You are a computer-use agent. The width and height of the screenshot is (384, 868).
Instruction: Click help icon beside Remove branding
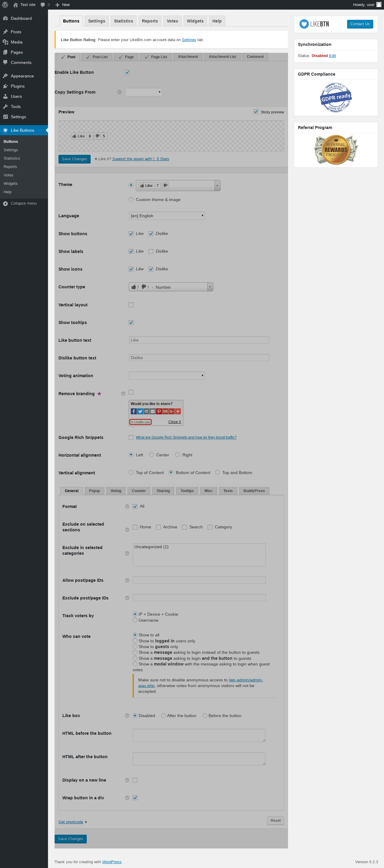[x=123, y=394]
